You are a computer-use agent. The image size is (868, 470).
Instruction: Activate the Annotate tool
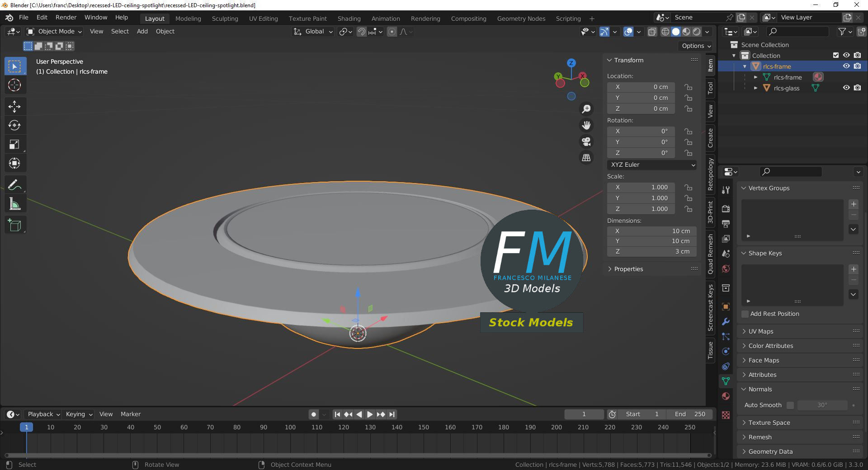tap(15, 184)
